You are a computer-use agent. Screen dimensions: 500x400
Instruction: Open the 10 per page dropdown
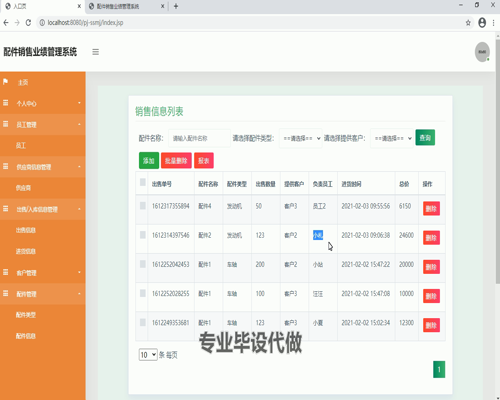tap(148, 355)
